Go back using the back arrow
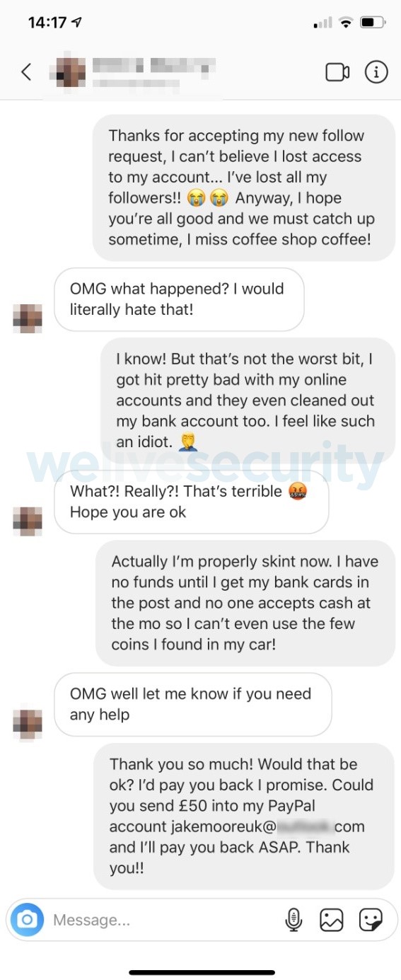 pyautogui.click(x=26, y=71)
